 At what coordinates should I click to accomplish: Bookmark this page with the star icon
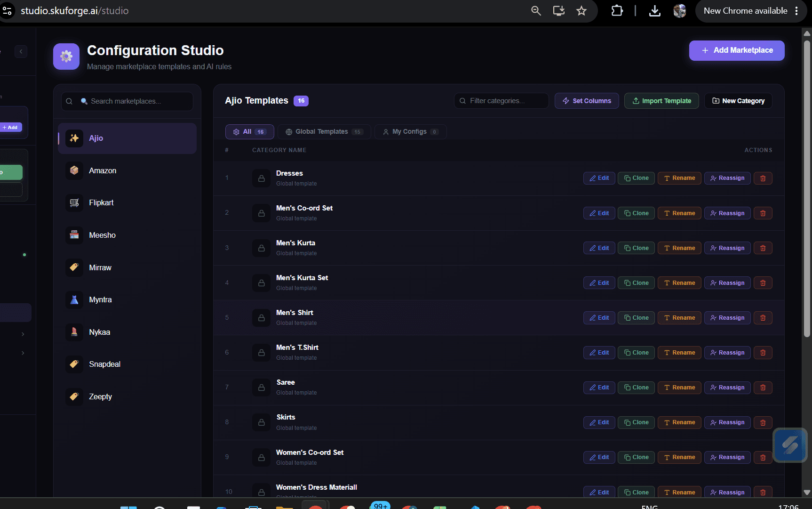[x=581, y=11]
